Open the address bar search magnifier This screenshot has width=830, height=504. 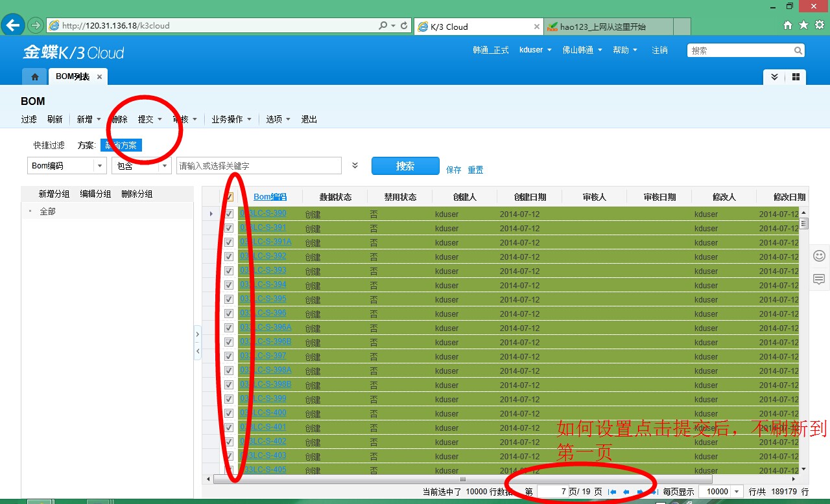383,26
